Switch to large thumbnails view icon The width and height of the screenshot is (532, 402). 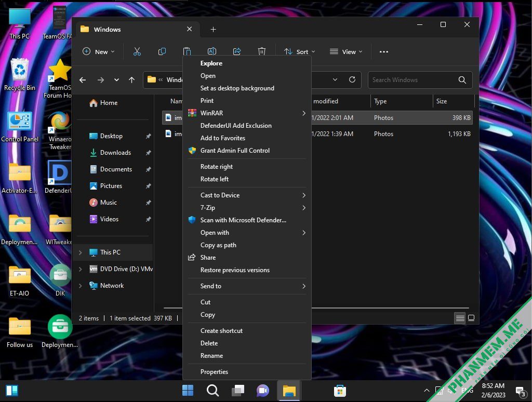(471, 318)
